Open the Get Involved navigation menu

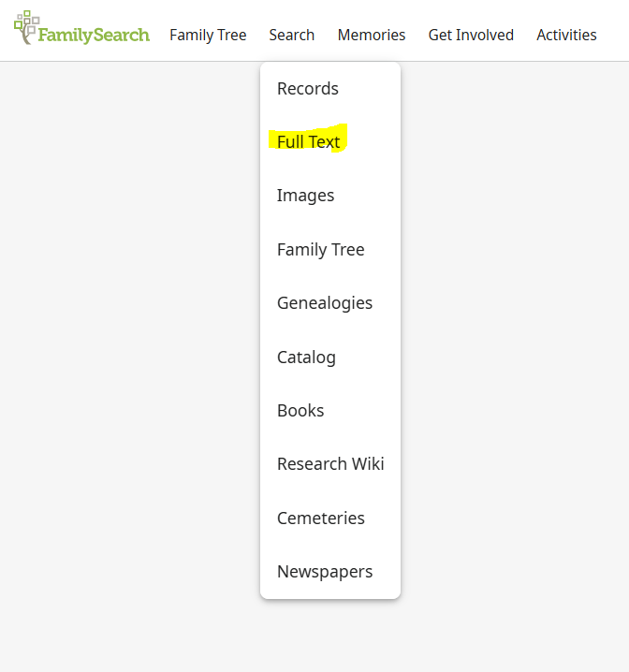(471, 35)
